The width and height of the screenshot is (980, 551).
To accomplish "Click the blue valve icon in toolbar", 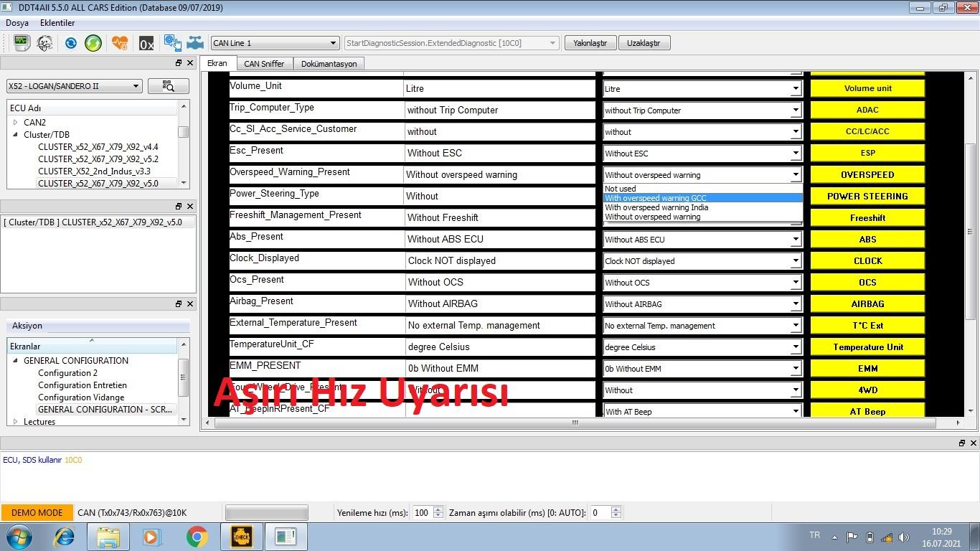I will pyautogui.click(x=195, y=43).
